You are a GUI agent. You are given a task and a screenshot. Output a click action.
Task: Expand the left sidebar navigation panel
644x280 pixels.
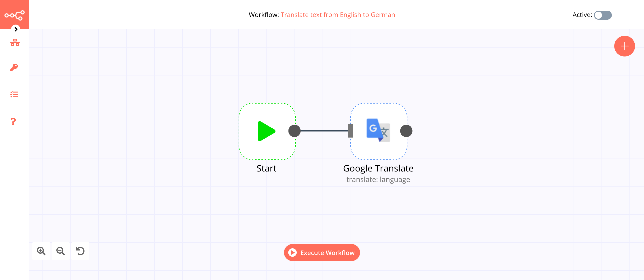16,29
